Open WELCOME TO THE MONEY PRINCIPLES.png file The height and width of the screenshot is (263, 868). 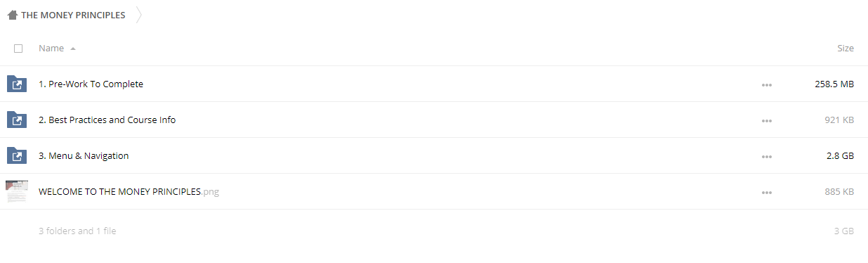click(129, 192)
